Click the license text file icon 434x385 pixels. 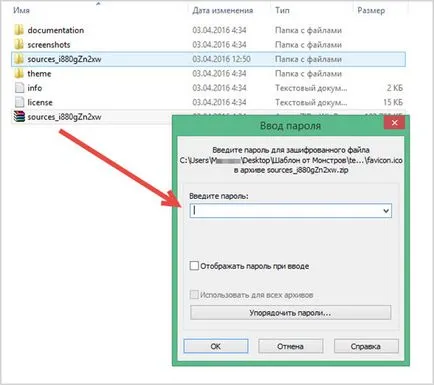click(x=20, y=102)
